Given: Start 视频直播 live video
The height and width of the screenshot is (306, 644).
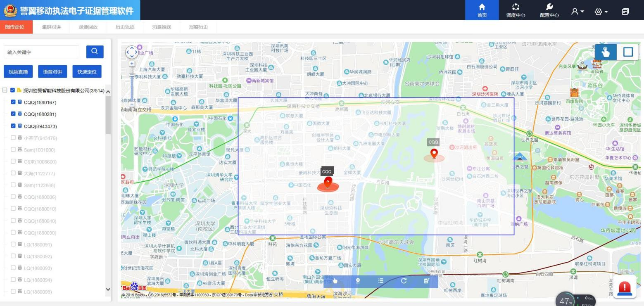Looking at the screenshot, I should [x=18, y=72].
